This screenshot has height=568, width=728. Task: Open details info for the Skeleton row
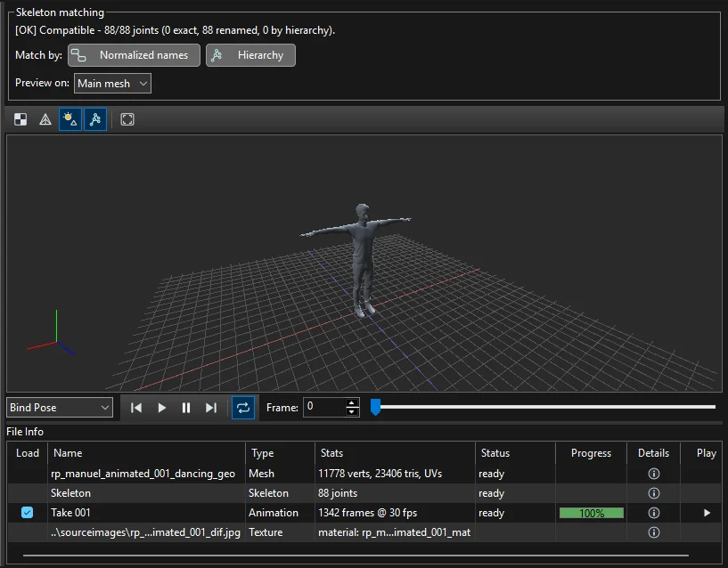(x=654, y=493)
